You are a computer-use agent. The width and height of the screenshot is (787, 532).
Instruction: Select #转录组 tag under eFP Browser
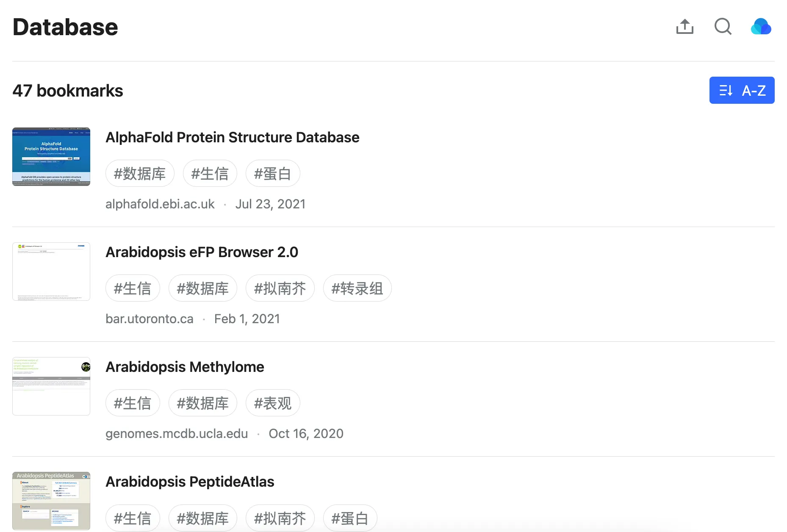(x=357, y=288)
